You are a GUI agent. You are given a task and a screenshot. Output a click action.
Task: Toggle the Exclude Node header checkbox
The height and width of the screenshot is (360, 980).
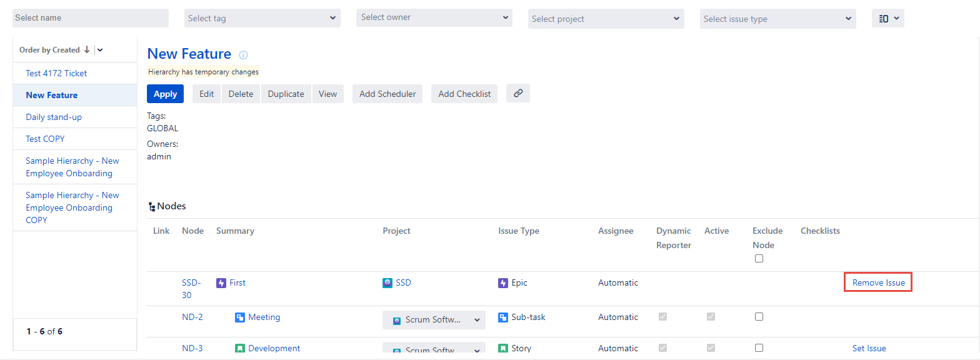pos(759,259)
